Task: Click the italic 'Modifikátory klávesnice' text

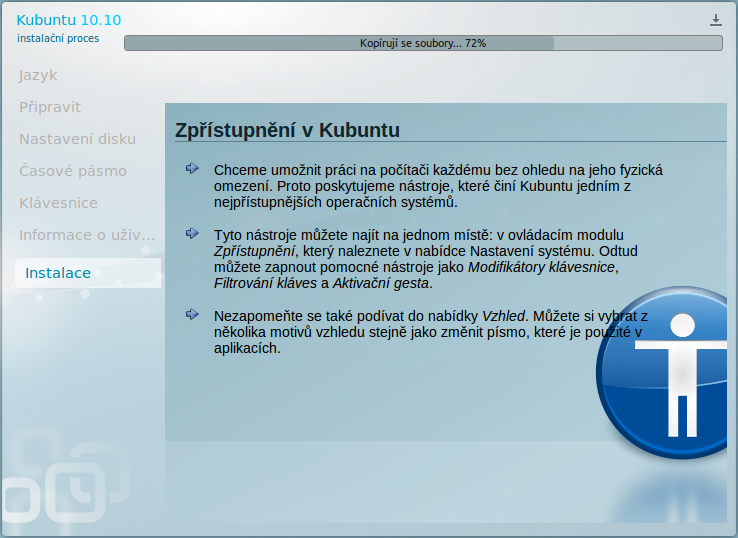Action: pos(541,267)
